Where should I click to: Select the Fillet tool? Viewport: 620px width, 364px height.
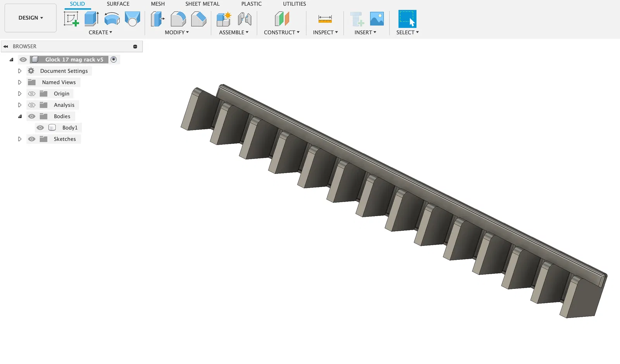click(178, 19)
